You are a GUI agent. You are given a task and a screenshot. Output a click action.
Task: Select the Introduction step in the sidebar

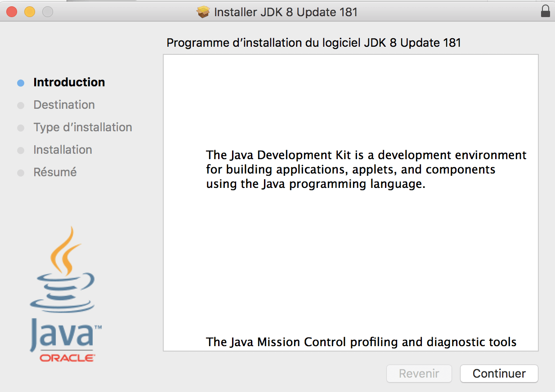(69, 82)
